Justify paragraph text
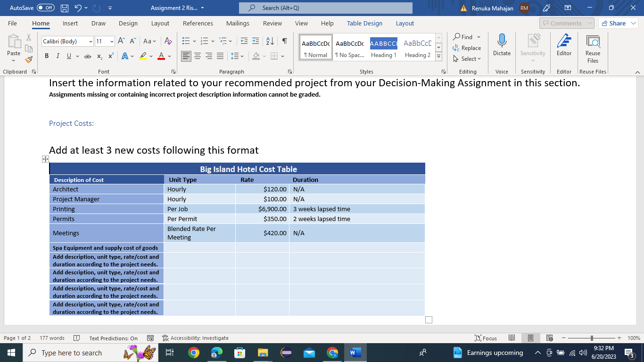The image size is (644, 362). pos(220,56)
